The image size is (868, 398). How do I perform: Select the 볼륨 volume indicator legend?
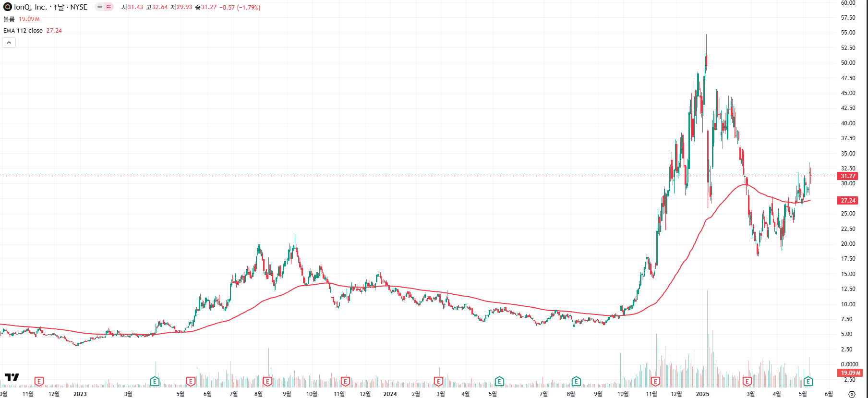point(9,19)
